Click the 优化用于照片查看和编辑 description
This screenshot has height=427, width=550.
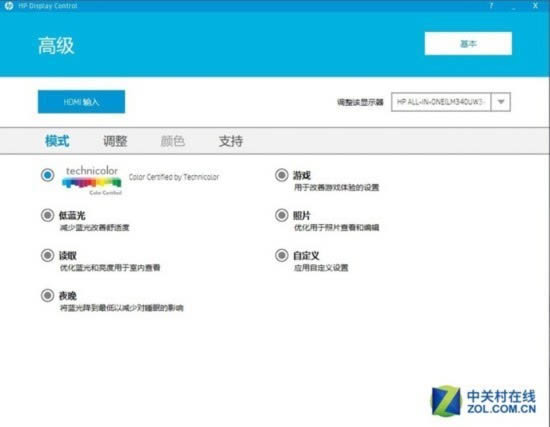pyautogui.click(x=336, y=228)
